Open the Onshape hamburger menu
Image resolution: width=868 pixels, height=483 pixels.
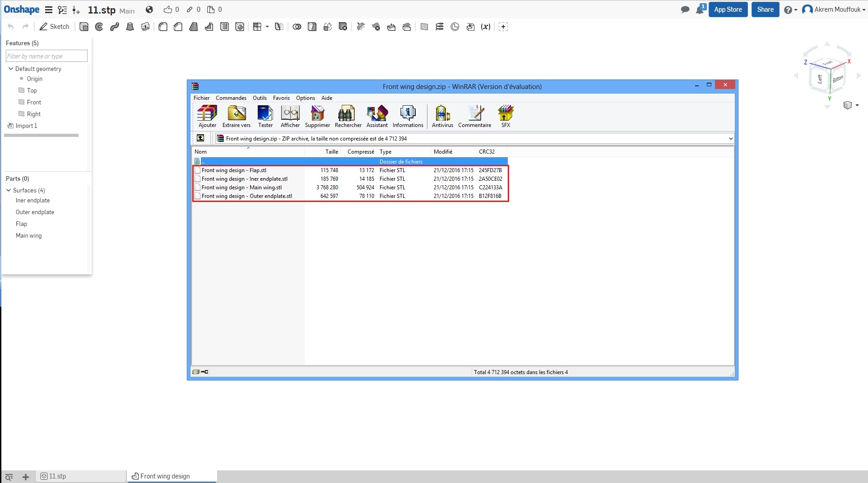coord(49,9)
